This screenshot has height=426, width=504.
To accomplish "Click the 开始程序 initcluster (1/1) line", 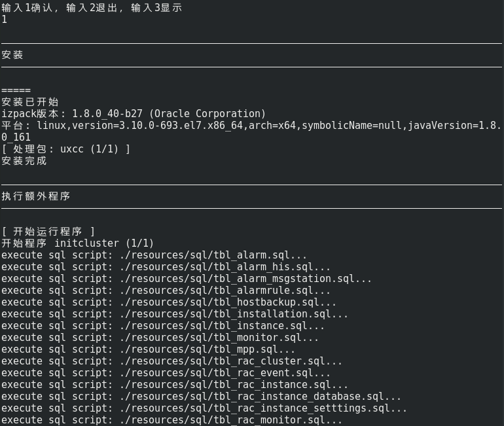I will coord(77,243).
